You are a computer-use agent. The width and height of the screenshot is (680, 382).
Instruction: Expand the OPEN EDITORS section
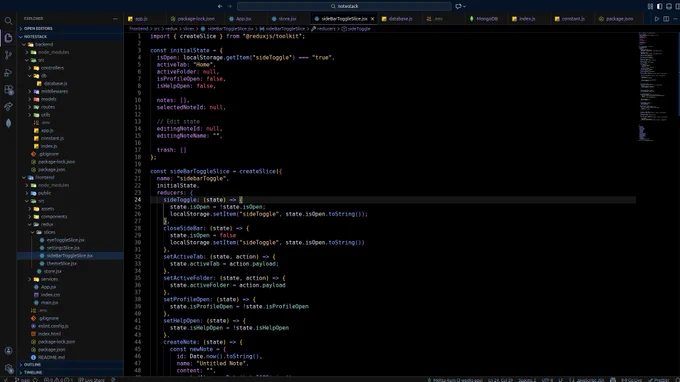tap(70, 28)
